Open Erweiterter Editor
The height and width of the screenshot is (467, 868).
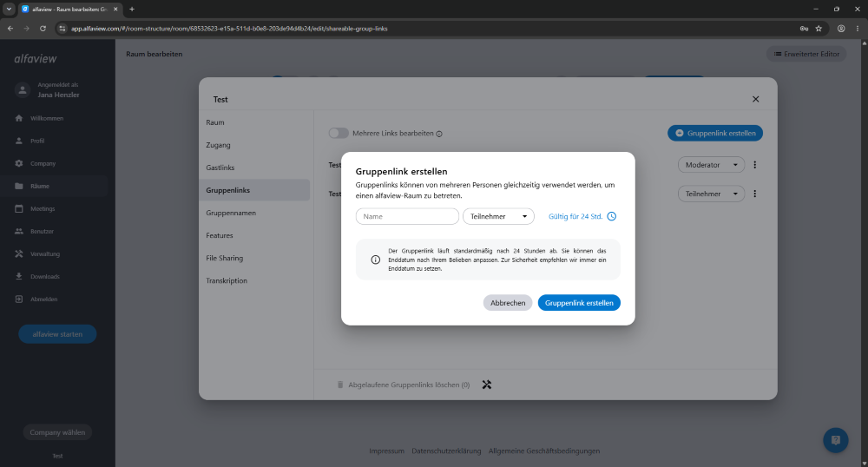(806, 54)
